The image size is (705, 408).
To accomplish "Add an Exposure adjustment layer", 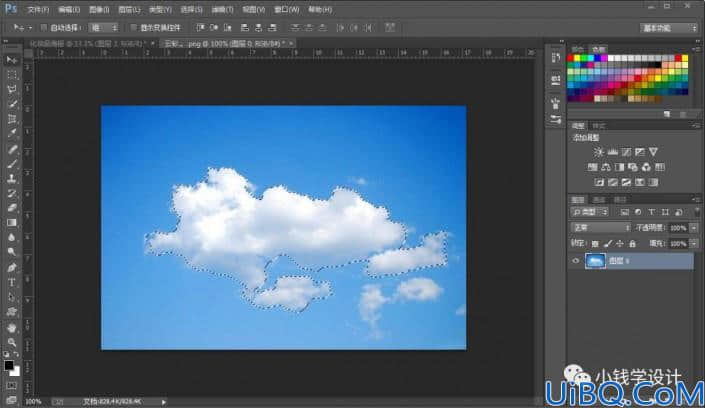I will (639, 152).
